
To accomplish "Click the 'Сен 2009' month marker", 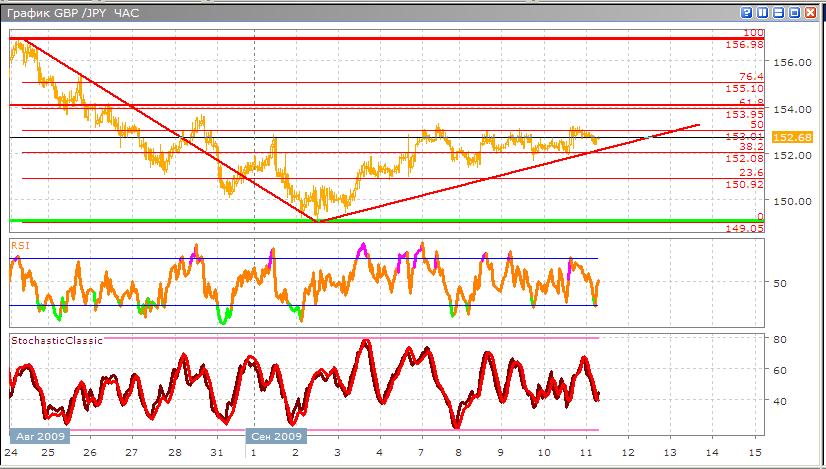I will [278, 437].
